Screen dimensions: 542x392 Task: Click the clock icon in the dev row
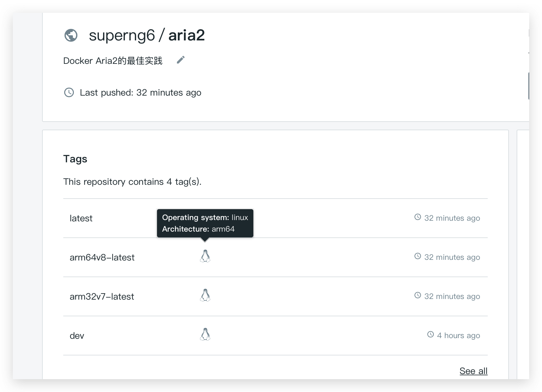point(431,335)
